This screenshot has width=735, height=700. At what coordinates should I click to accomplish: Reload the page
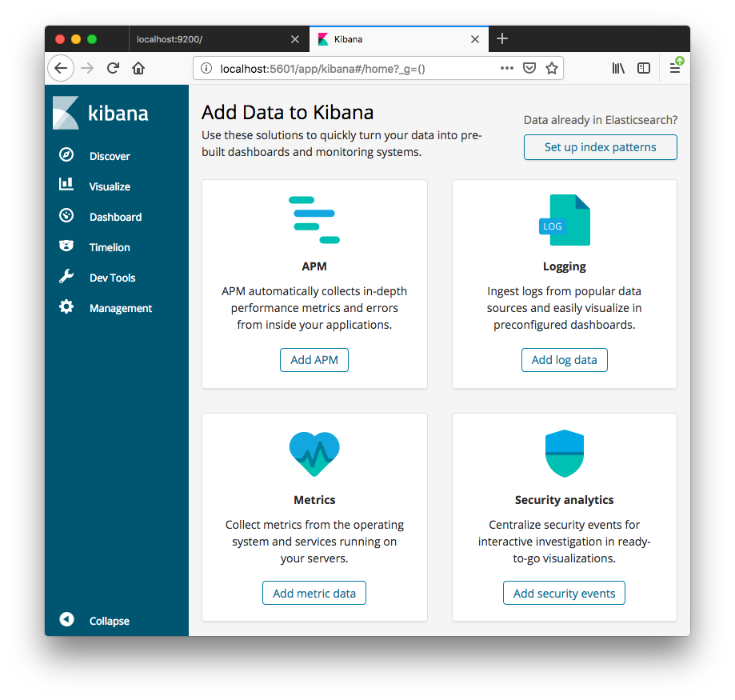[113, 69]
